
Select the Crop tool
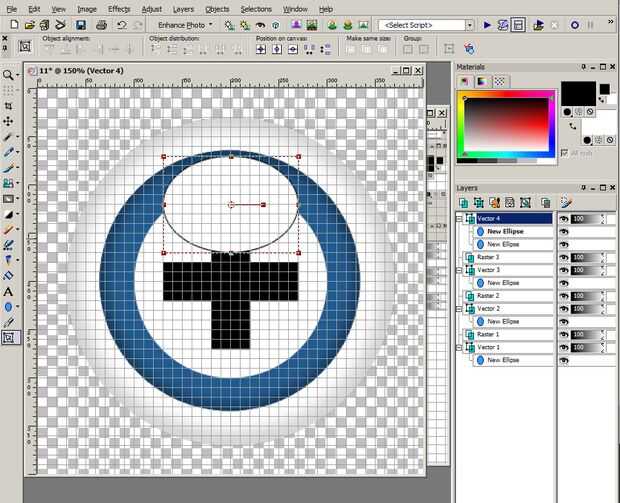tap(9, 105)
